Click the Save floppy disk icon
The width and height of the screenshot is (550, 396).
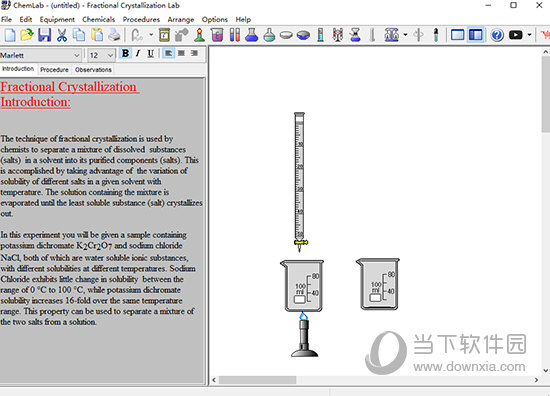(45, 35)
